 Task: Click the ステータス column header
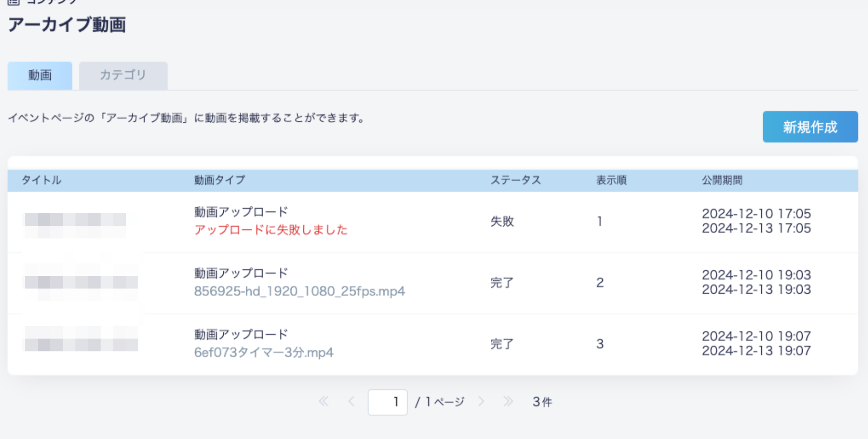coord(516,180)
